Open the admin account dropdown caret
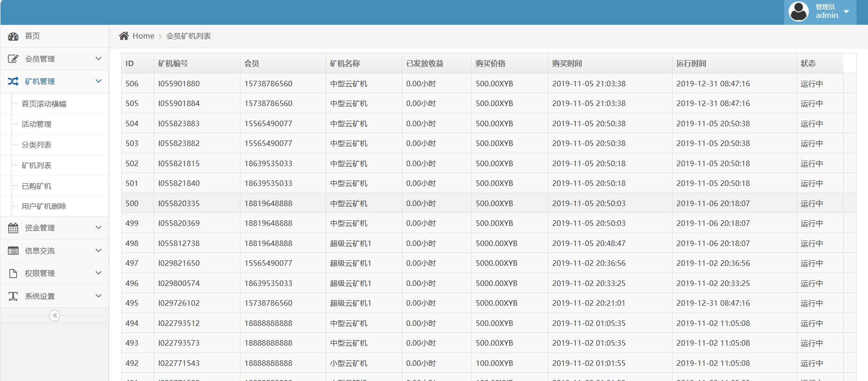 846,11
